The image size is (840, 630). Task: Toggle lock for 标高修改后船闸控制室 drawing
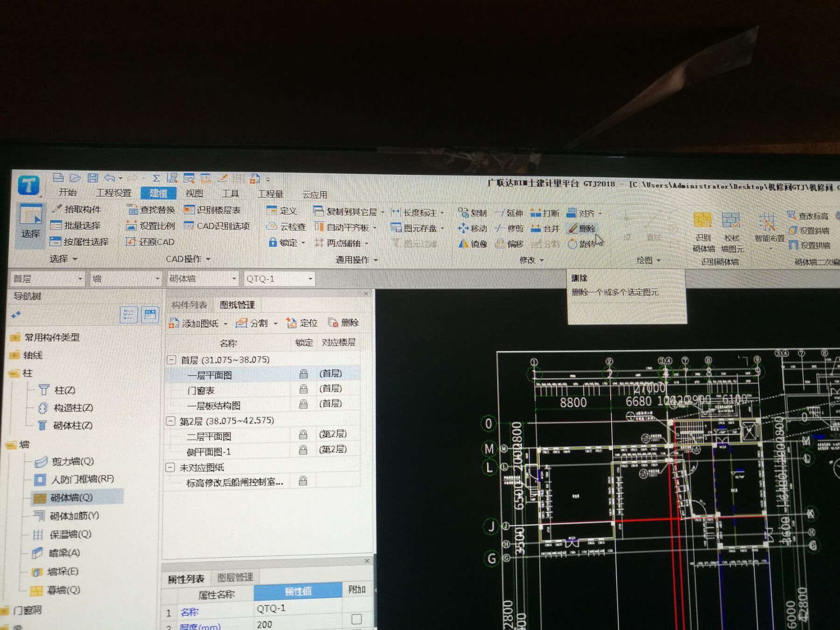tap(303, 481)
